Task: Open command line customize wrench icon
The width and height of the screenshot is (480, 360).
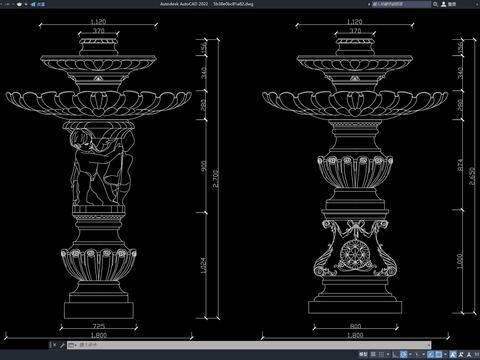Action: click(62, 345)
